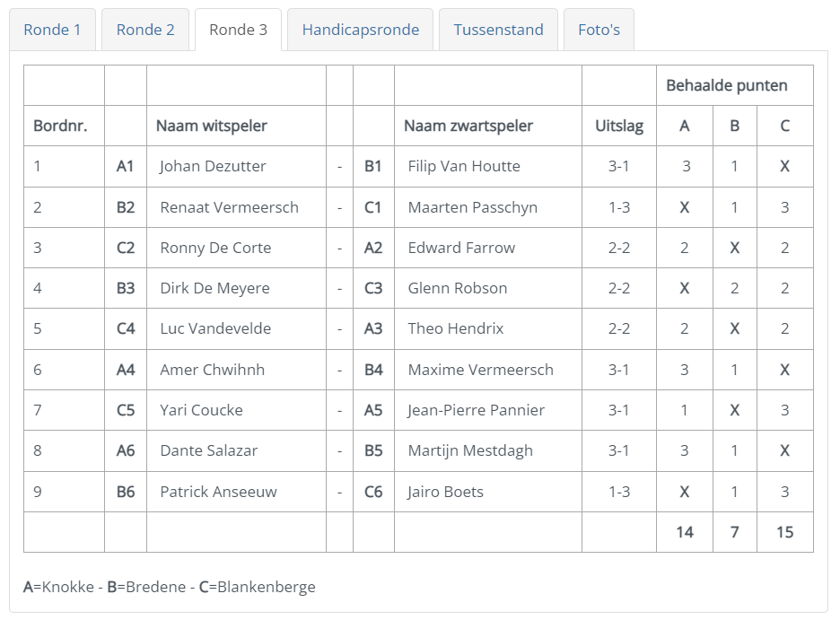840x620 pixels.
Task: Click the Uitslag column header
Action: tap(619, 126)
